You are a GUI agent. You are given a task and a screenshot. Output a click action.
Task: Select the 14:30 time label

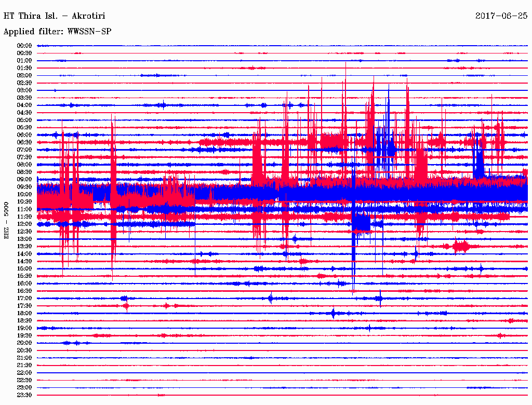point(24,262)
